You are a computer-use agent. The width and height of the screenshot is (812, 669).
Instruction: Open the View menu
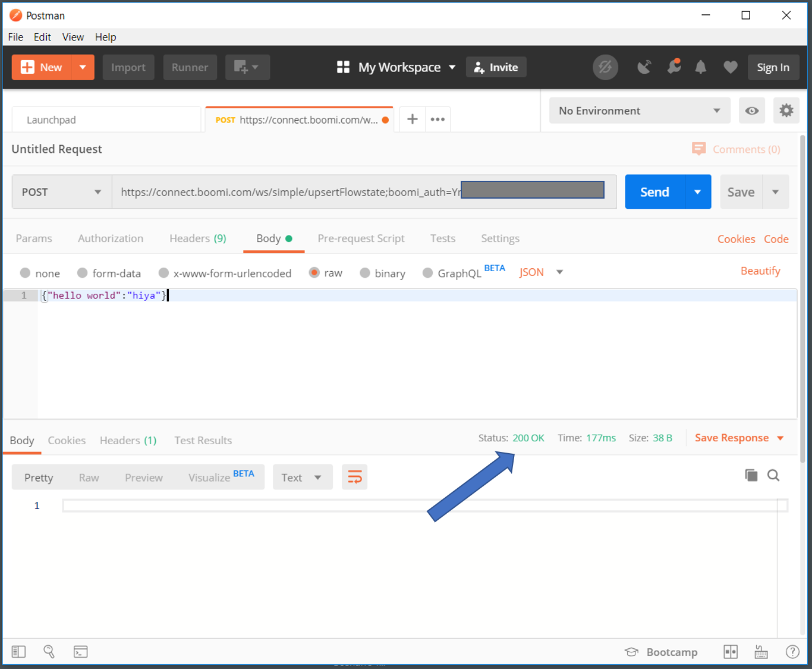click(73, 37)
